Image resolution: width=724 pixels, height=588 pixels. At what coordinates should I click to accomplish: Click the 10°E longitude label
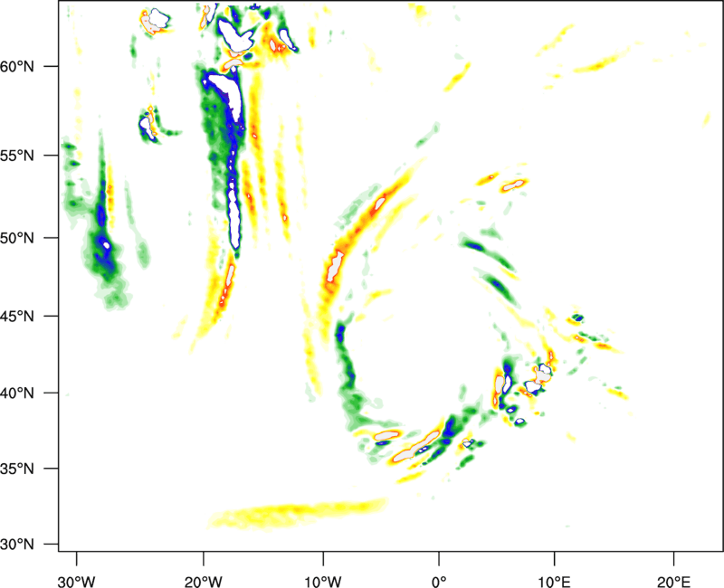pos(554,582)
